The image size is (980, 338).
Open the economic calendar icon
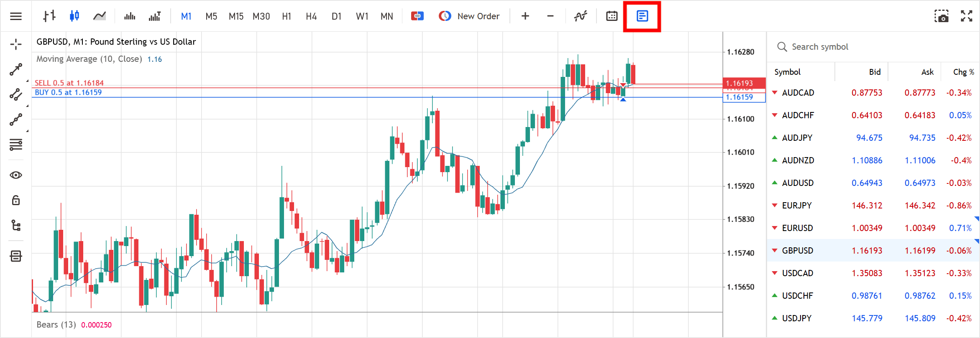click(612, 16)
